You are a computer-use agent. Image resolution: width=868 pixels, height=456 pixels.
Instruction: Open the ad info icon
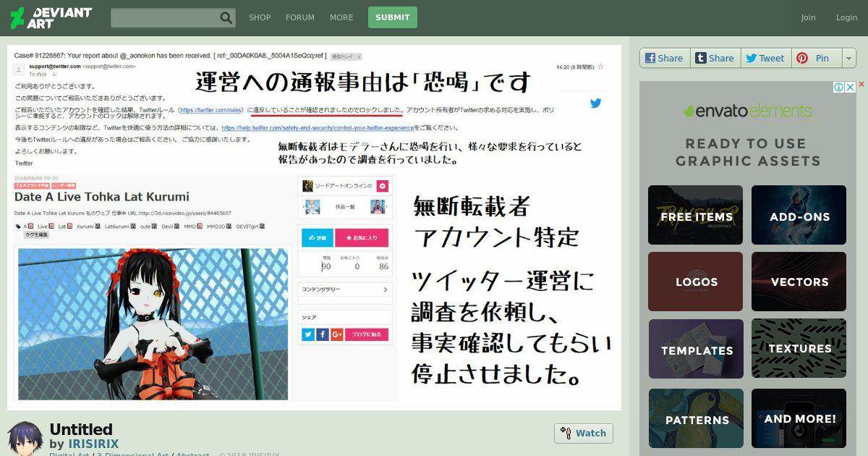839,87
